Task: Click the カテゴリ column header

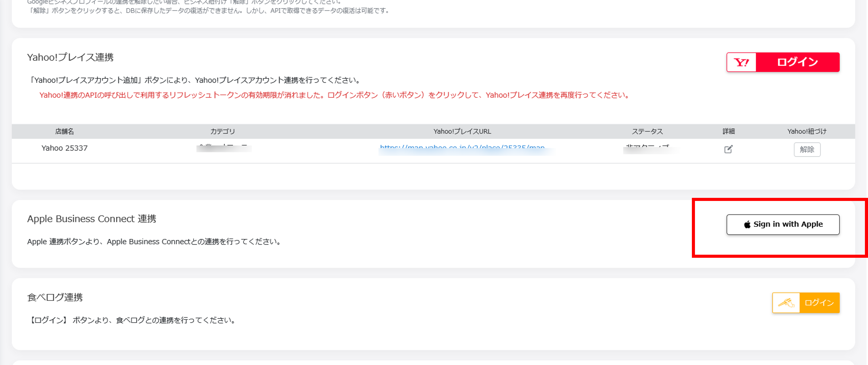Action: (223, 131)
